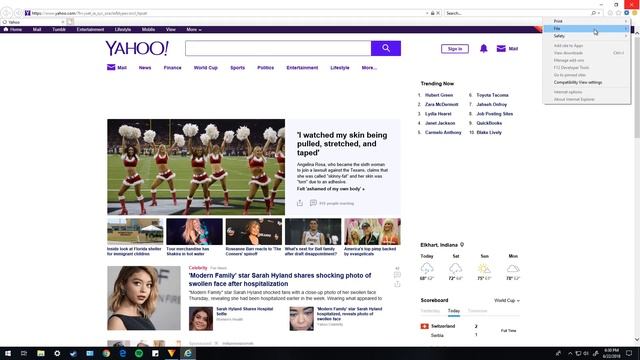The height and width of the screenshot is (360, 640).
Task: Open trending topic Toyota Tacoma
Action: (492, 95)
